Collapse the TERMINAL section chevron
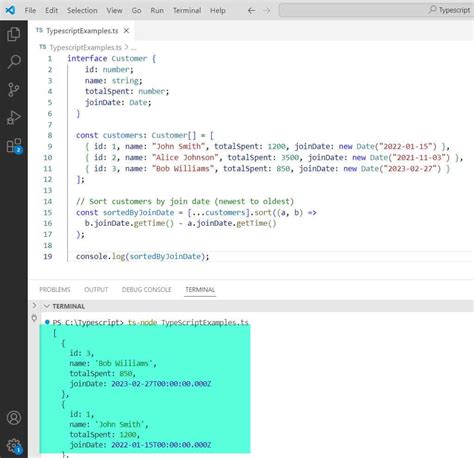The height and width of the screenshot is (458, 474). click(x=47, y=306)
